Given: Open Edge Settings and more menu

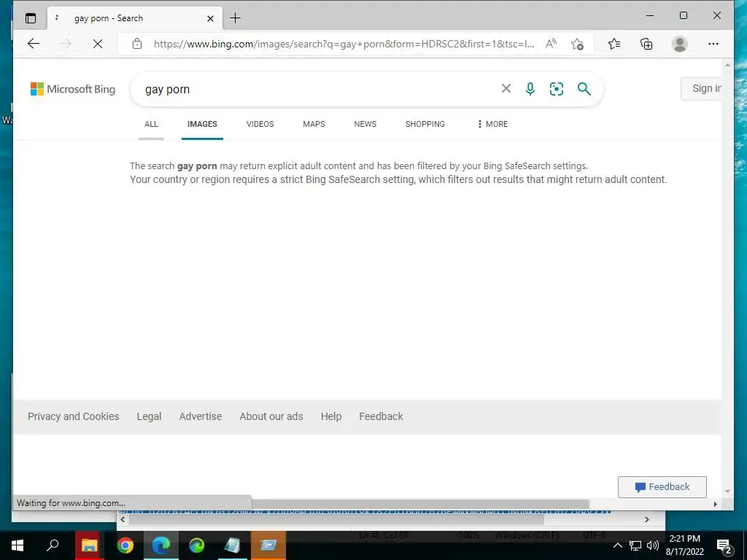Looking at the screenshot, I should (x=713, y=44).
